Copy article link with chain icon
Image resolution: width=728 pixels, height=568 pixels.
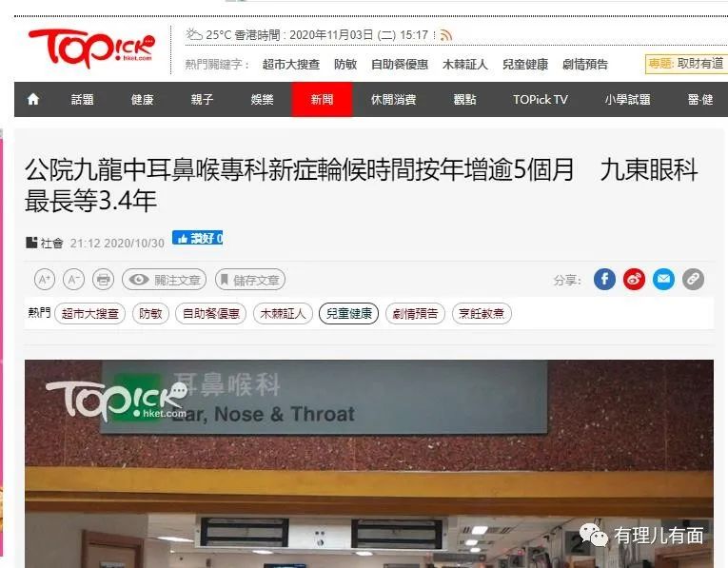[x=693, y=280]
